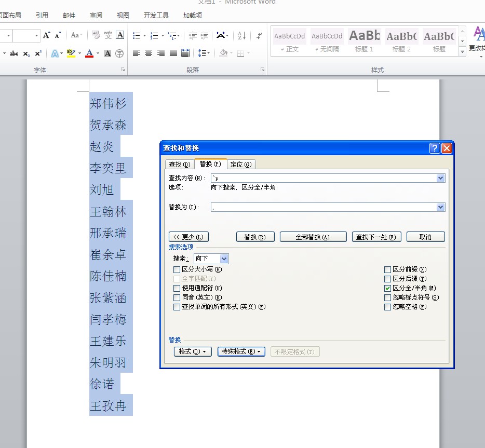Image resolution: width=485 pixels, height=448 pixels.
Task: Click the 替换(R) button
Action: click(255, 237)
